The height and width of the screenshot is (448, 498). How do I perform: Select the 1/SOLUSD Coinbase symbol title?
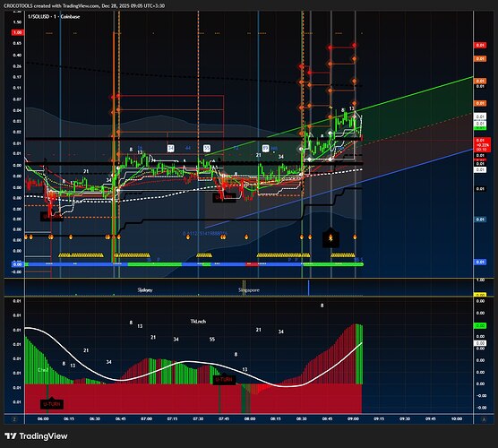click(x=54, y=16)
